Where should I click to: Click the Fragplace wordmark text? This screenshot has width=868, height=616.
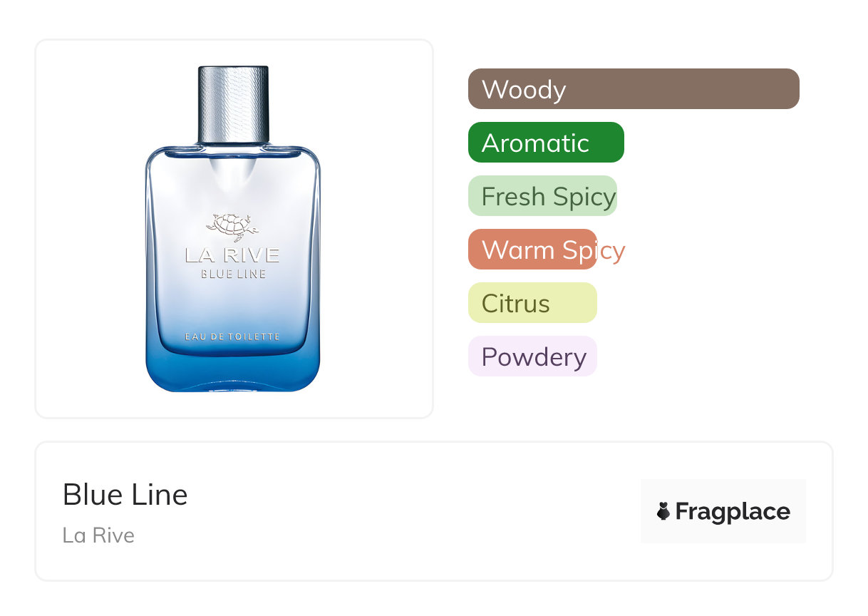click(x=733, y=511)
